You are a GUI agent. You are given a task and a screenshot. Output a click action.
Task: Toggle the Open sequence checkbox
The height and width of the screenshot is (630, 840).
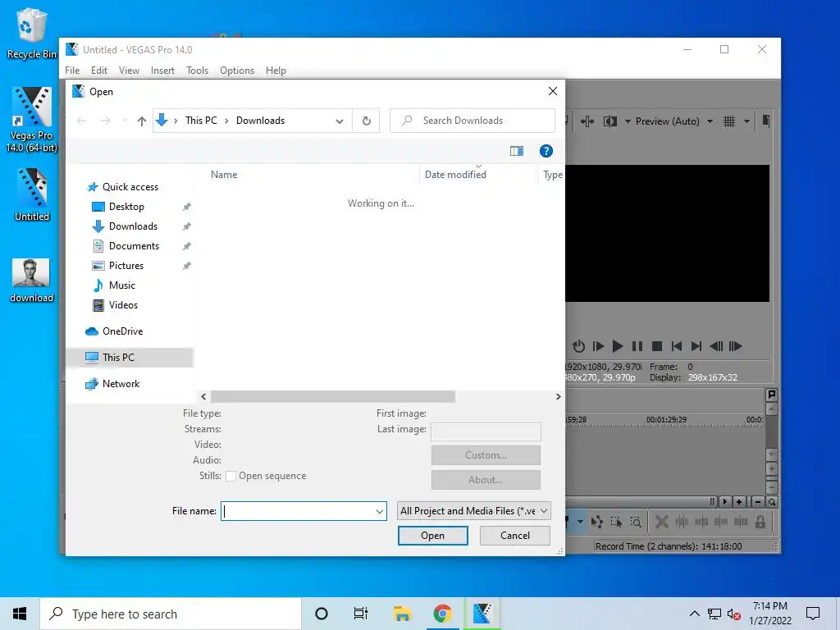coord(231,477)
